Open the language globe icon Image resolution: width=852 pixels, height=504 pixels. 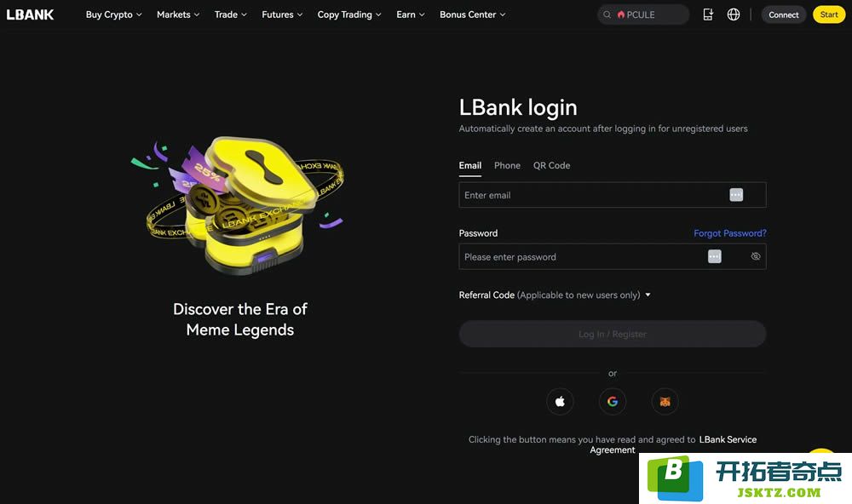(x=734, y=14)
